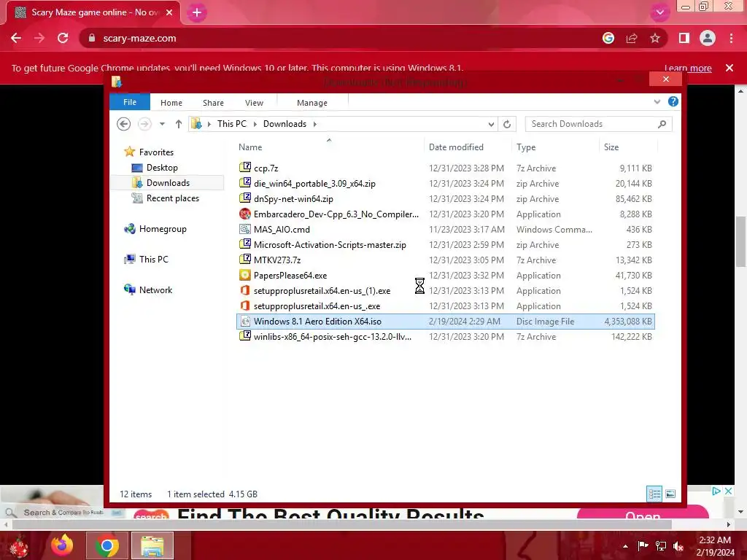This screenshot has height=560, width=747.
Task: Select Homegroup in navigation pane
Action: click(163, 229)
